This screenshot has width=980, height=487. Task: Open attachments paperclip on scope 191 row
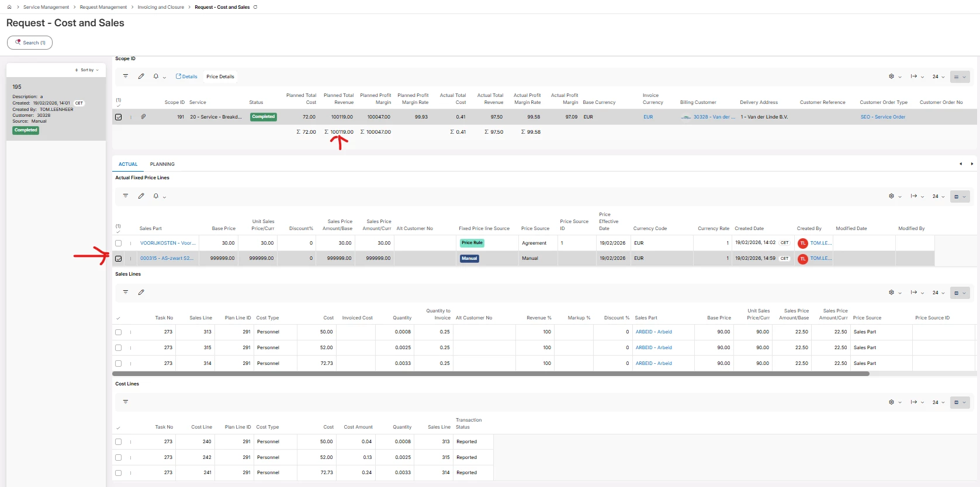click(x=143, y=117)
